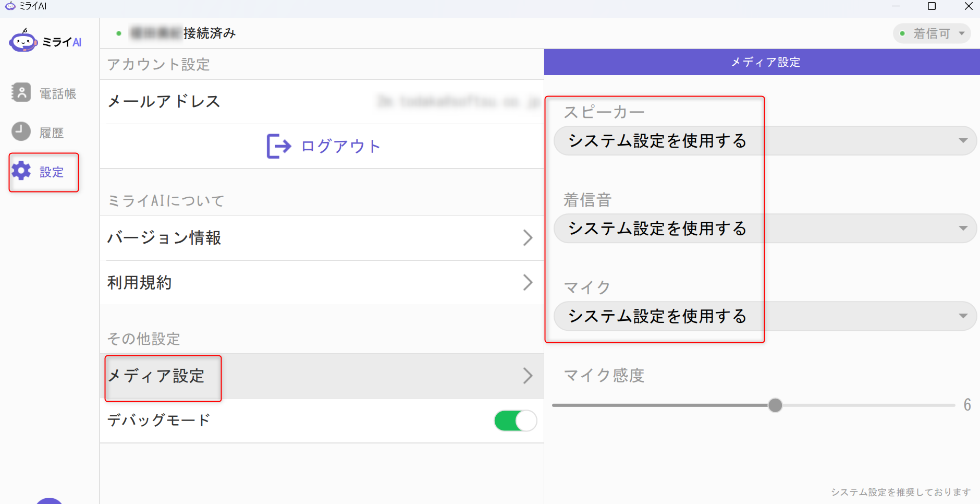
Task: Open the 電話帳 contacts icon
Action: pyautogui.click(x=21, y=93)
